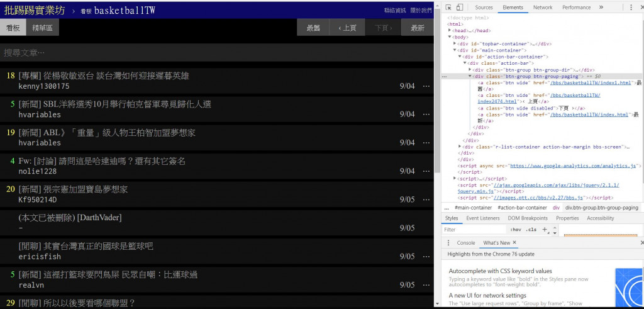Collapse the btn-group-paging div node
The width and height of the screenshot is (644, 309).
click(470, 76)
